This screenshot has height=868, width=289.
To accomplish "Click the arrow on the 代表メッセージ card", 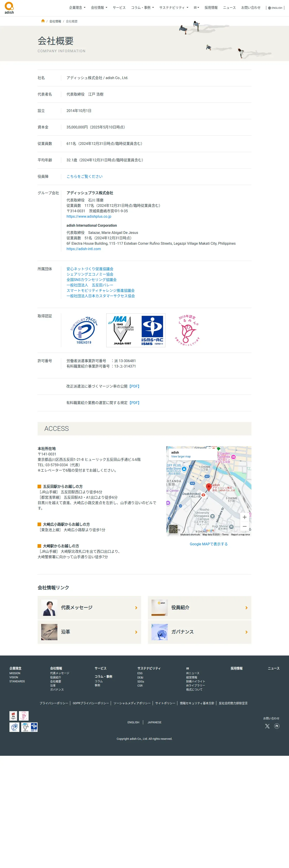I will coord(136,608).
